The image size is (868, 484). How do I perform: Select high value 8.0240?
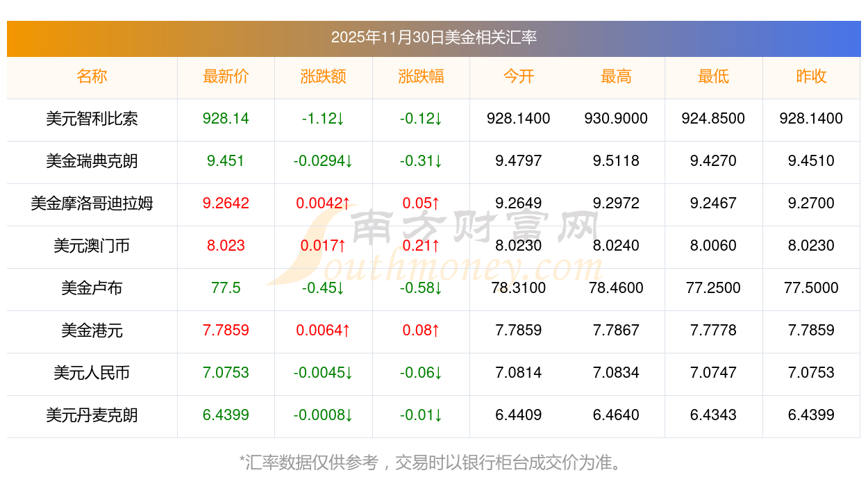(616, 246)
